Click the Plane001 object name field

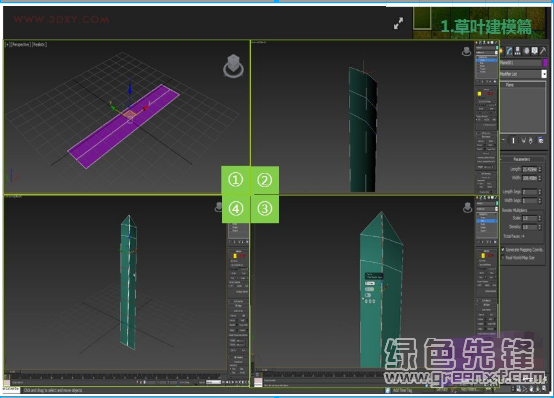[521, 63]
